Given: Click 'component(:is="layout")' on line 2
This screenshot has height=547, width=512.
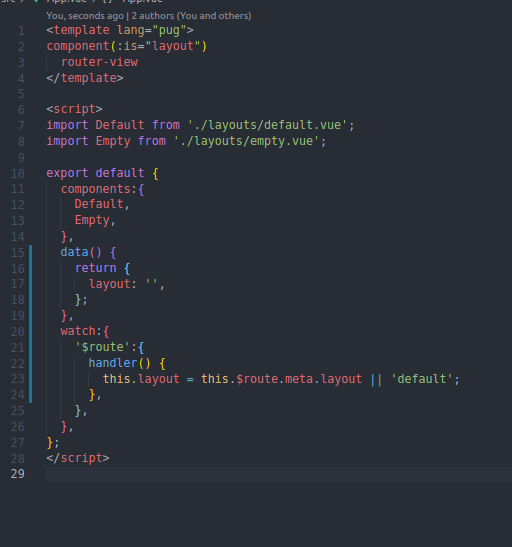Looking at the screenshot, I should tap(127, 46).
